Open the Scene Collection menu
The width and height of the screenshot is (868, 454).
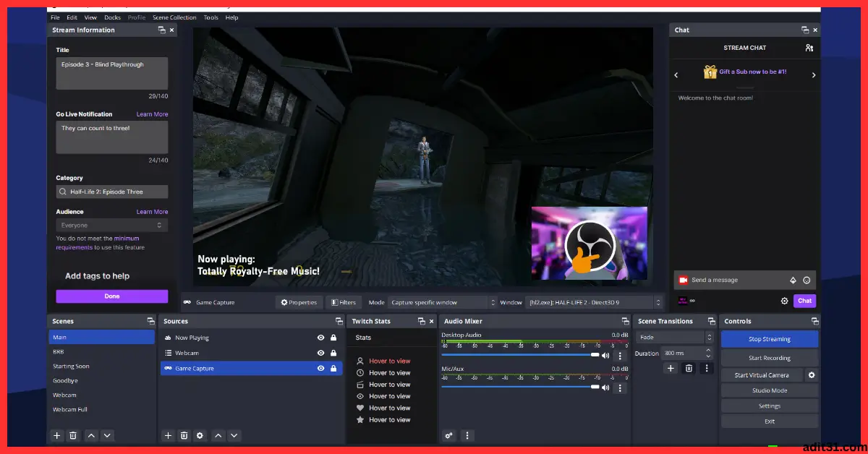click(174, 17)
